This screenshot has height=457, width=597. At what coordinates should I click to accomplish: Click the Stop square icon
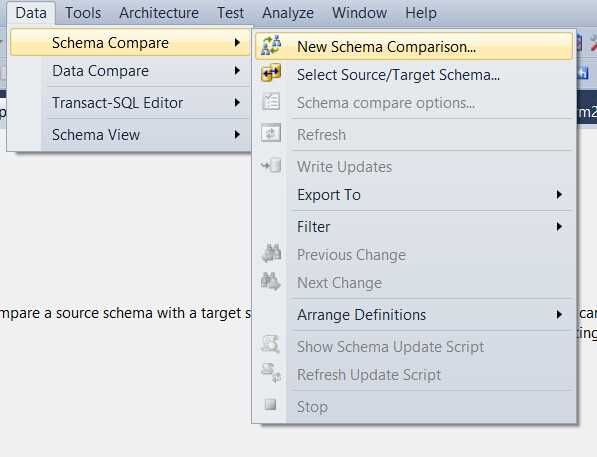[x=270, y=404]
